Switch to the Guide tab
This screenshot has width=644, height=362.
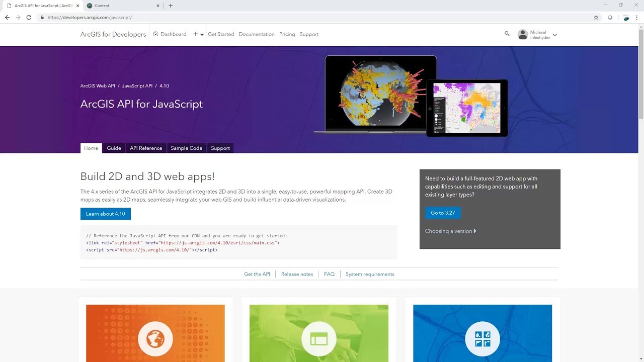click(114, 148)
